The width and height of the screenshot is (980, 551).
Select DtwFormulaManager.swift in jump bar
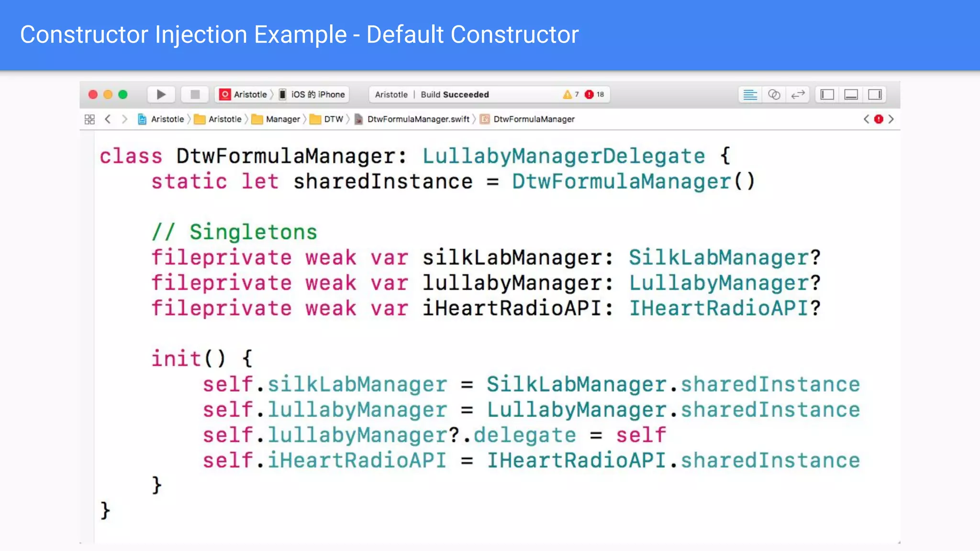tap(417, 119)
